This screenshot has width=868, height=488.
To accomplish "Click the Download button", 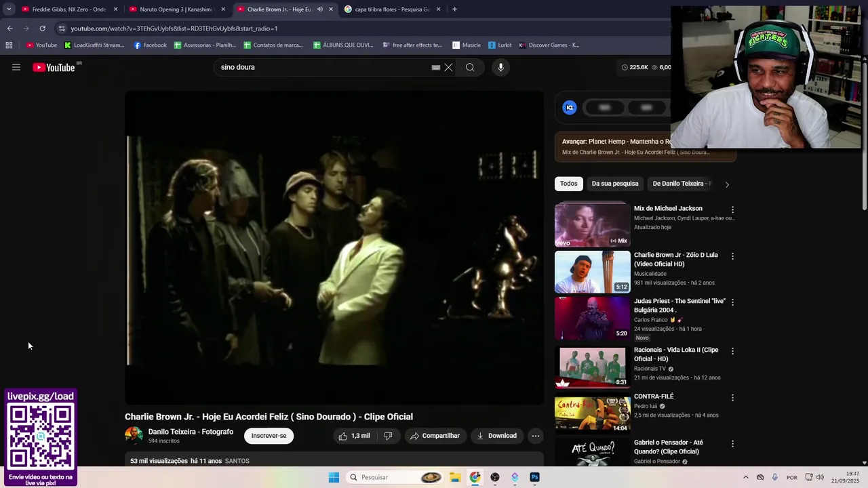I will pyautogui.click(x=496, y=436).
